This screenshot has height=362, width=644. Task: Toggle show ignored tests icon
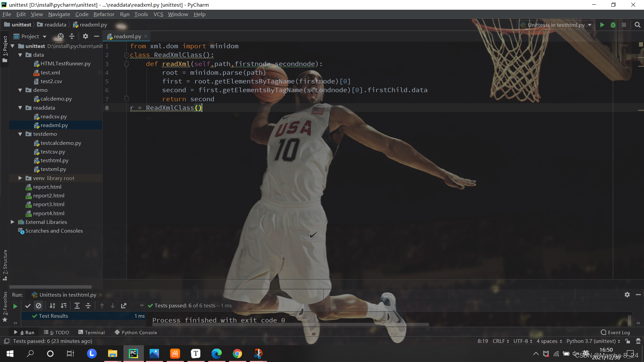point(39,306)
